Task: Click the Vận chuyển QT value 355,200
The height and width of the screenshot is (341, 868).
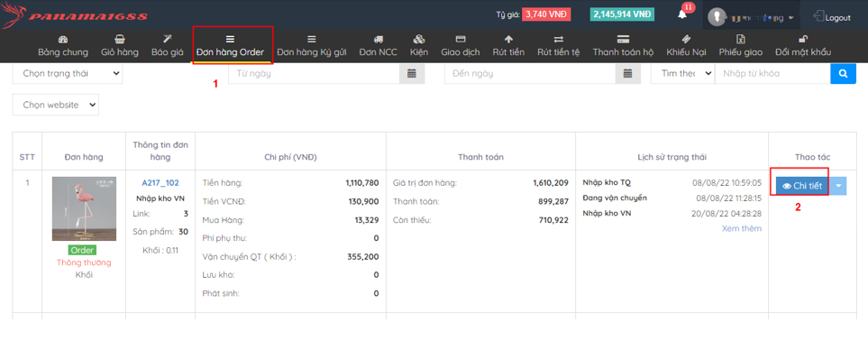Action: click(x=364, y=257)
